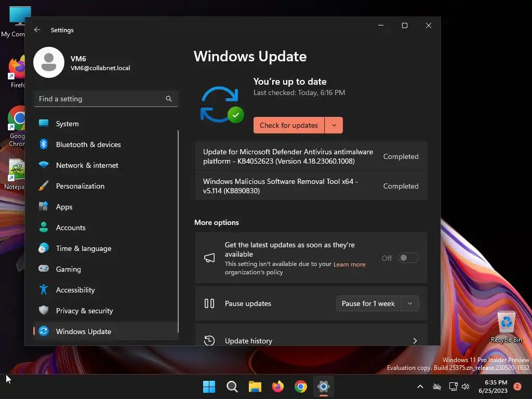Select Gaming in the sidebar
Image resolution: width=532 pixels, height=399 pixels.
(106, 269)
